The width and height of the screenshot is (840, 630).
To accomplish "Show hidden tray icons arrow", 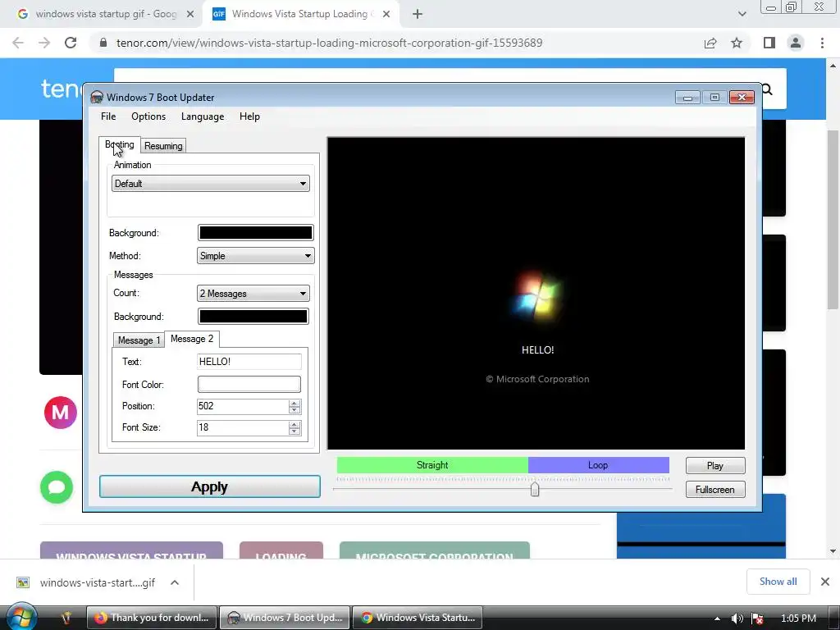I will [x=717, y=619].
